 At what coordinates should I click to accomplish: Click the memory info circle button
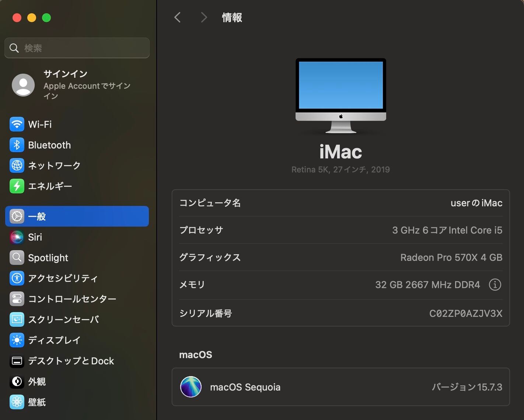click(495, 285)
